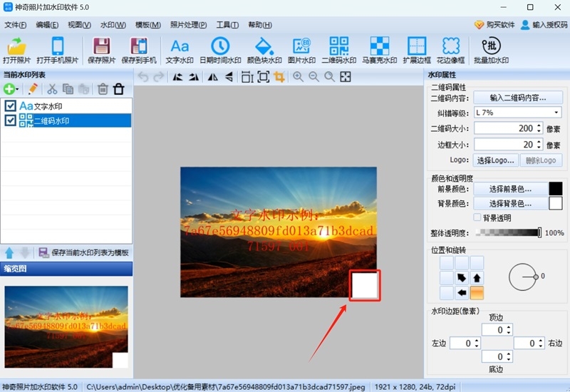Viewport: 570px width, 392px height.
Task: Increase 左边 margin stepper
Action: (x=477, y=340)
